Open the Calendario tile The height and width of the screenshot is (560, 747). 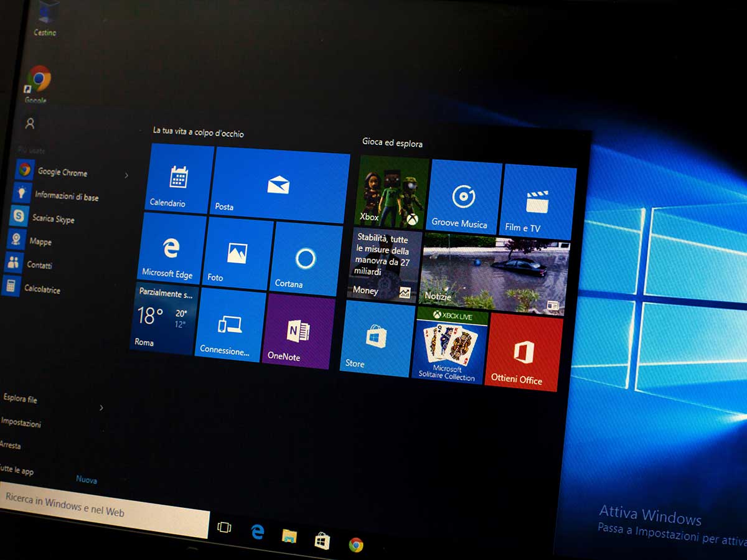(179, 179)
